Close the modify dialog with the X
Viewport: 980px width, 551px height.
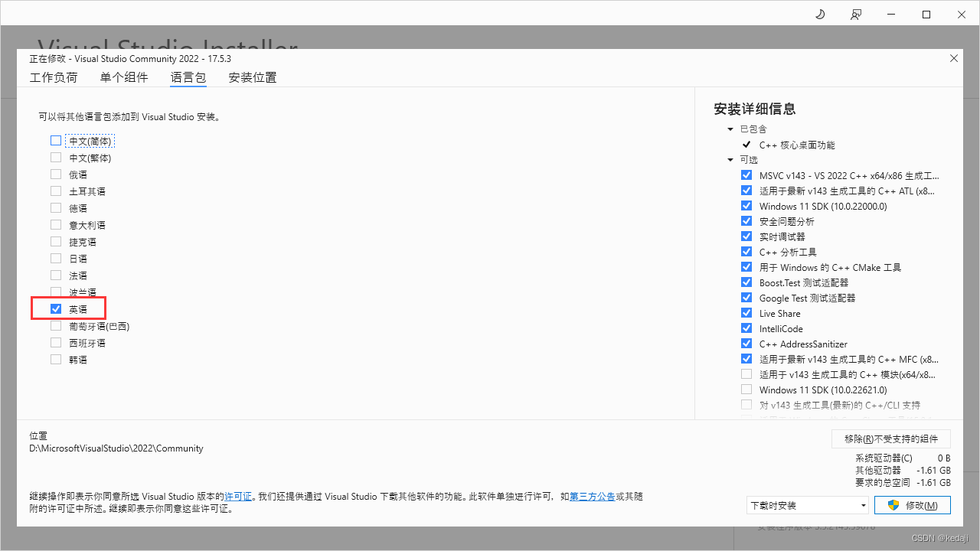(953, 58)
